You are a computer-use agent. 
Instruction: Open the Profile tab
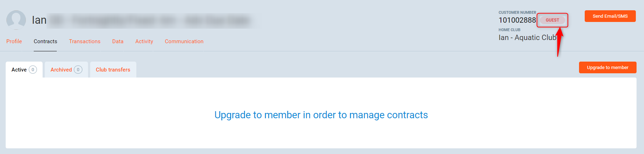[14, 41]
